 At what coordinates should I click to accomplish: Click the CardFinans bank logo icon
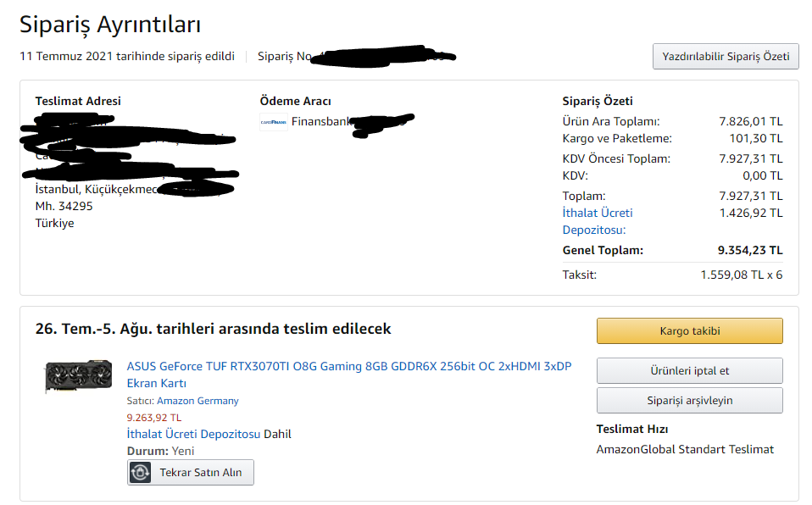(x=273, y=122)
